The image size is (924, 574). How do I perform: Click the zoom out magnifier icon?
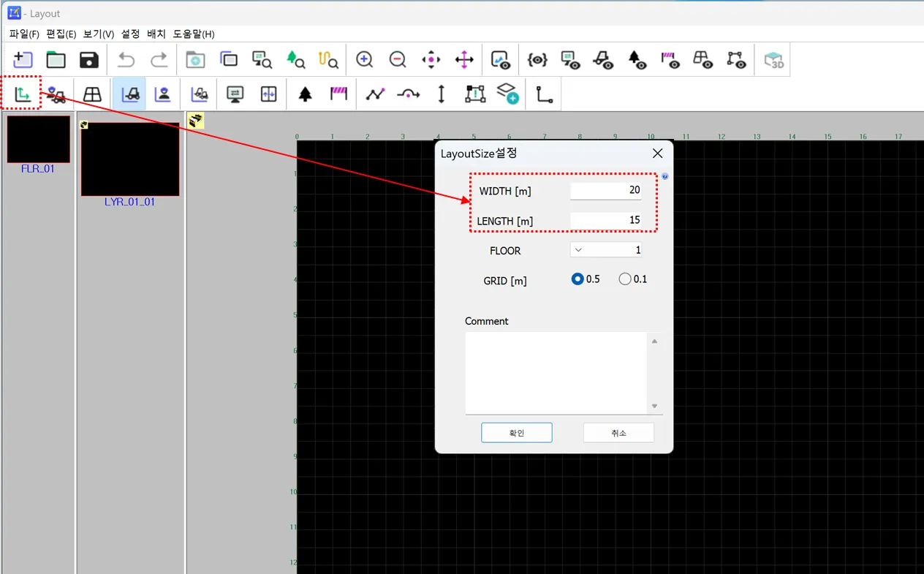pyautogui.click(x=398, y=60)
